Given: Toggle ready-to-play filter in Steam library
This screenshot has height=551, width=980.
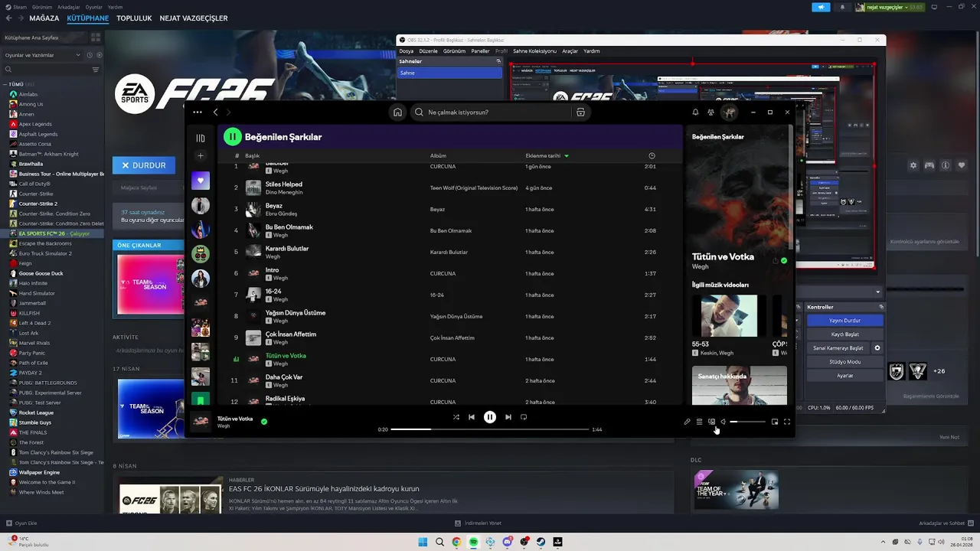Looking at the screenshot, I should tap(99, 55).
